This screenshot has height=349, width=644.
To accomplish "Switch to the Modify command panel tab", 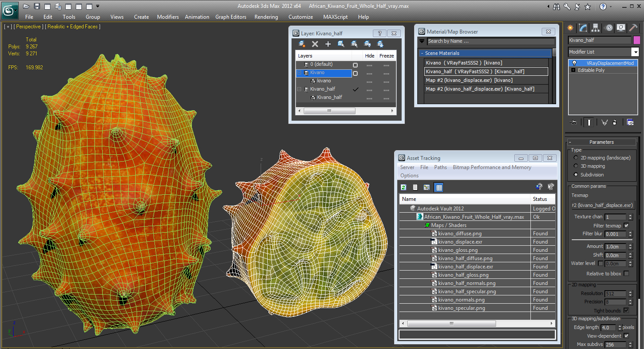I will [x=583, y=28].
